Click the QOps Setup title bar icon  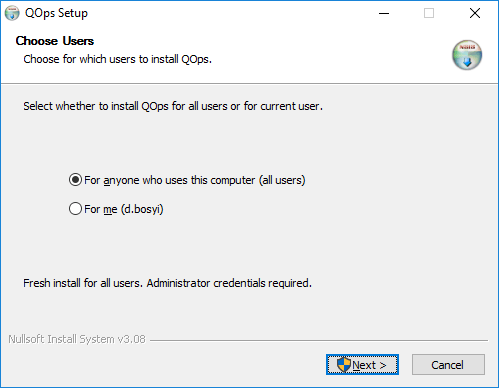click(x=12, y=13)
